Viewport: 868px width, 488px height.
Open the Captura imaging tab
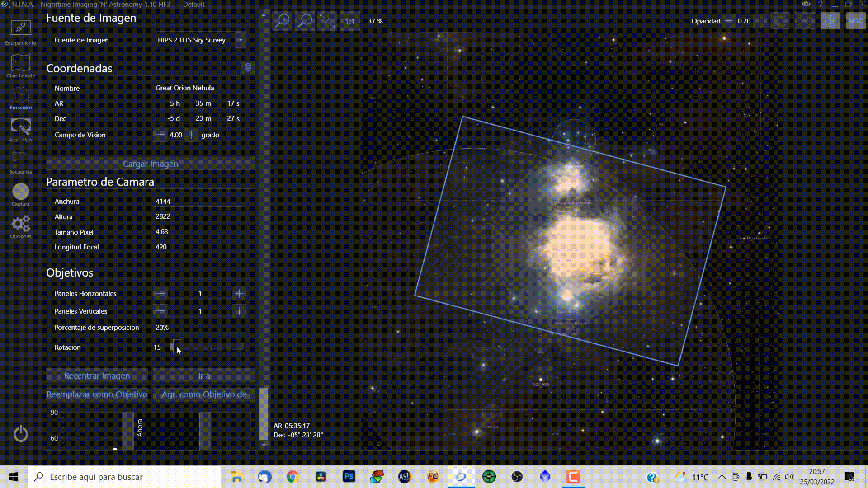click(20, 195)
